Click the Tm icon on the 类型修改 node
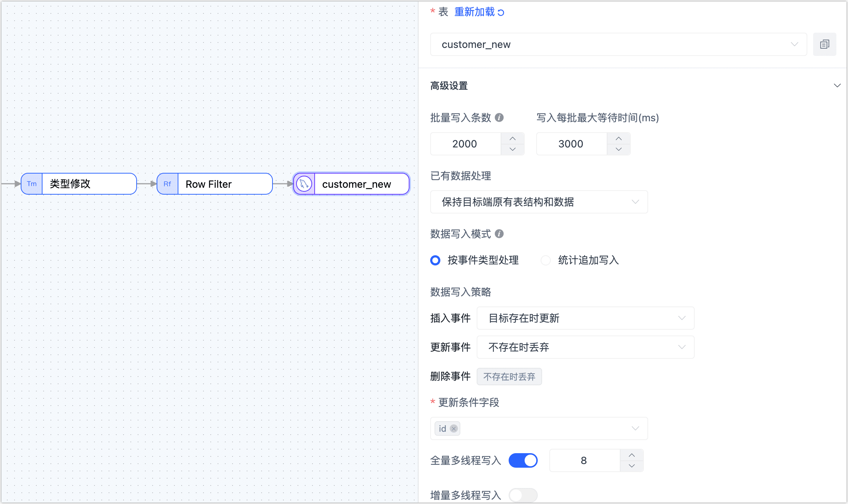 tap(32, 184)
